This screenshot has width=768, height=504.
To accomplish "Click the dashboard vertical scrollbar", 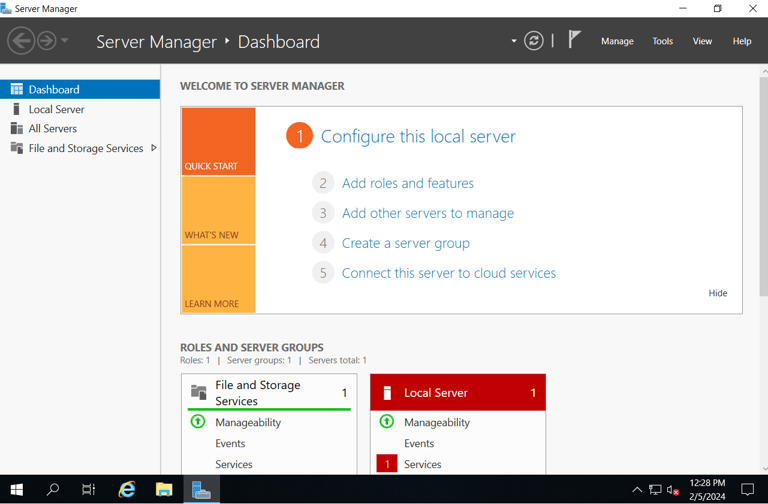I will [764, 186].
